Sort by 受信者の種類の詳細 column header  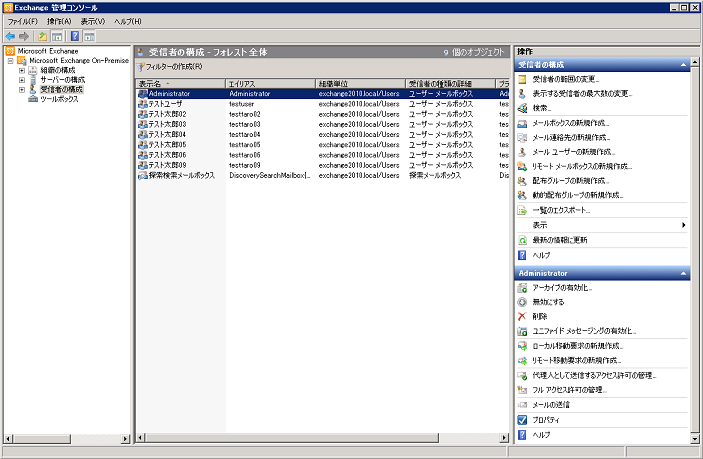pyautogui.click(x=451, y=84)
